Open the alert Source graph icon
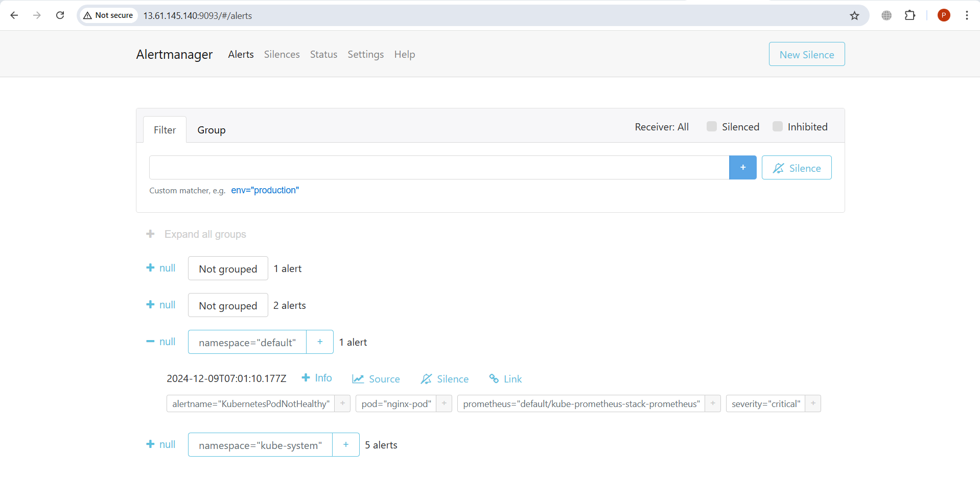The height and width of the screenshot is (495, 980). (x=376, y=378)
